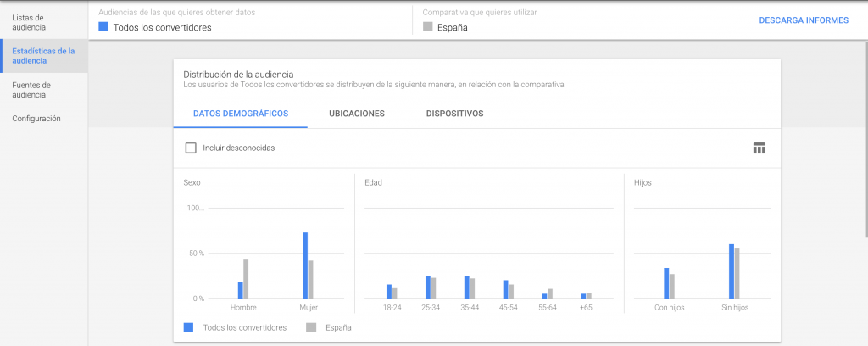Go to Configuración in sidebar
868x346 pixels.
coord(36,119)
